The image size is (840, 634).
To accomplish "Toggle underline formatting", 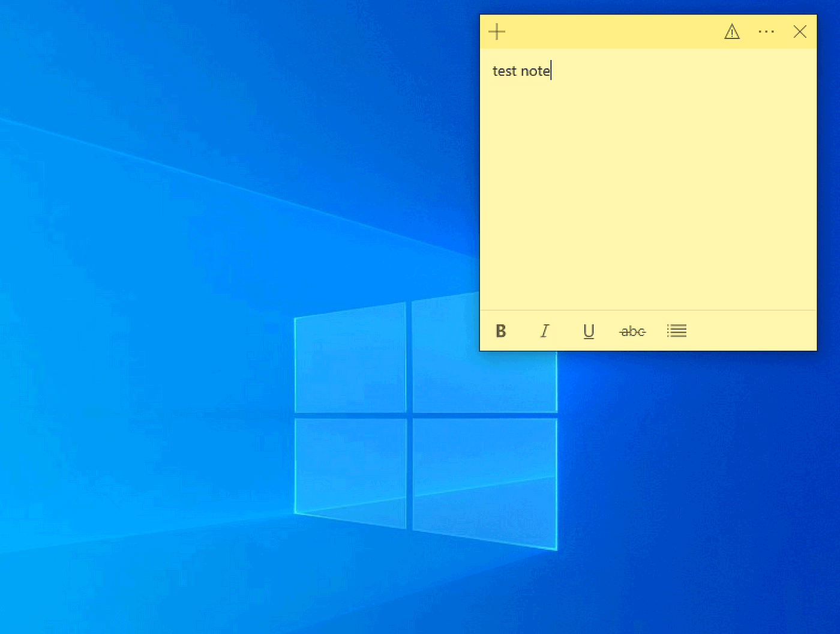I will [x=589, y=331].
